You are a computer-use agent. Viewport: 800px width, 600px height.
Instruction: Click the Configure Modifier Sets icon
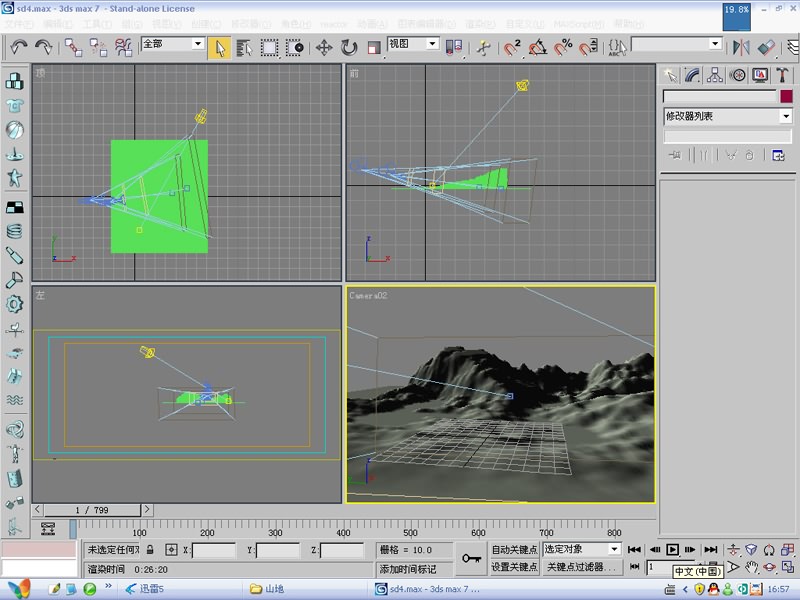tap(778, 155)
